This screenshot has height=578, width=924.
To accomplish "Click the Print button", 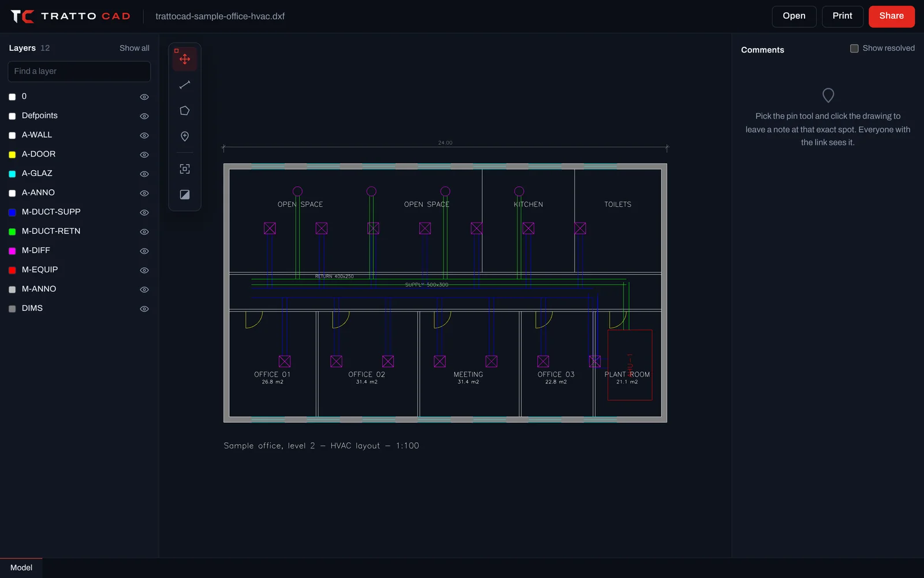I will pyautogui.click(x=843, y=16).
